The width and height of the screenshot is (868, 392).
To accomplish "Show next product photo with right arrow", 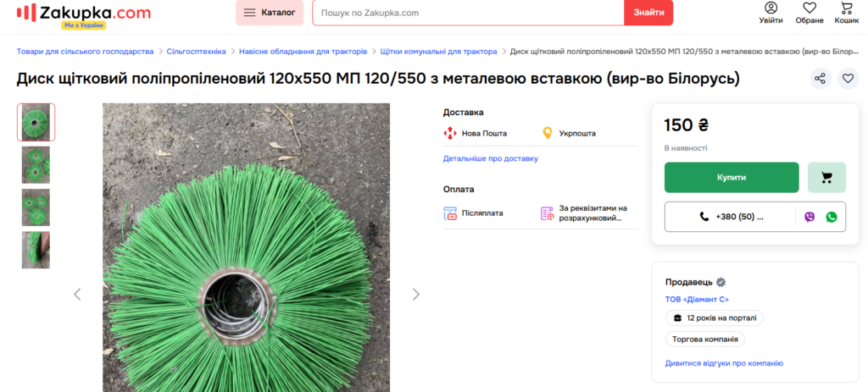I will tap(415, 294).
